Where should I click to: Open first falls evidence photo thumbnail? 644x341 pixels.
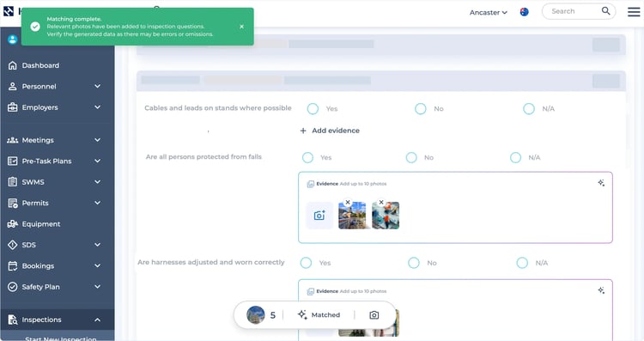(352, 216)
